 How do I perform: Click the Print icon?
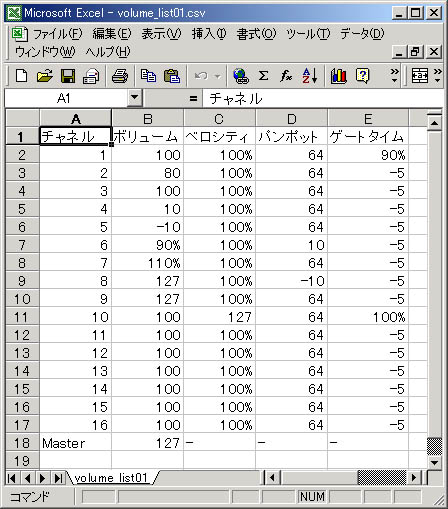click(x=120, y=76)
